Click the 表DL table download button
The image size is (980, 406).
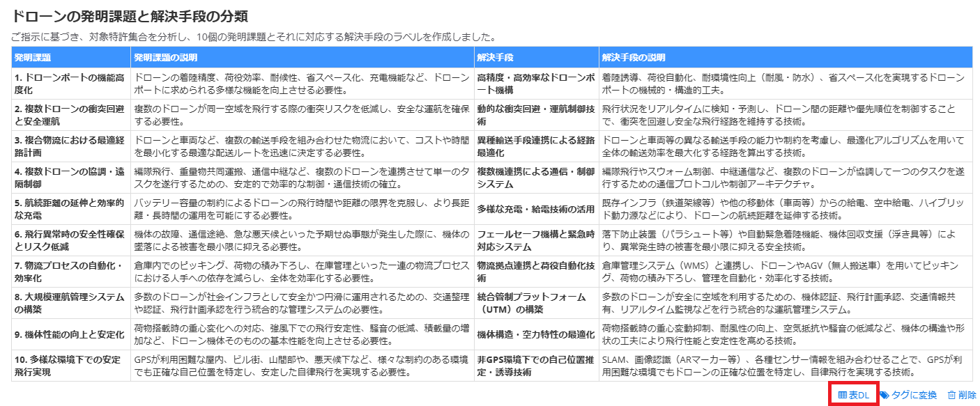coord(853,395)
